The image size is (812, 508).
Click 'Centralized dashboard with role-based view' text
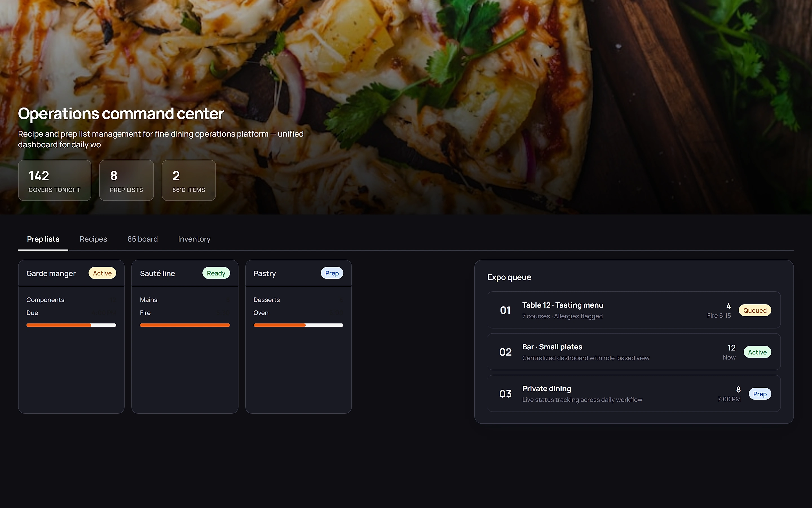click(586, 358)
